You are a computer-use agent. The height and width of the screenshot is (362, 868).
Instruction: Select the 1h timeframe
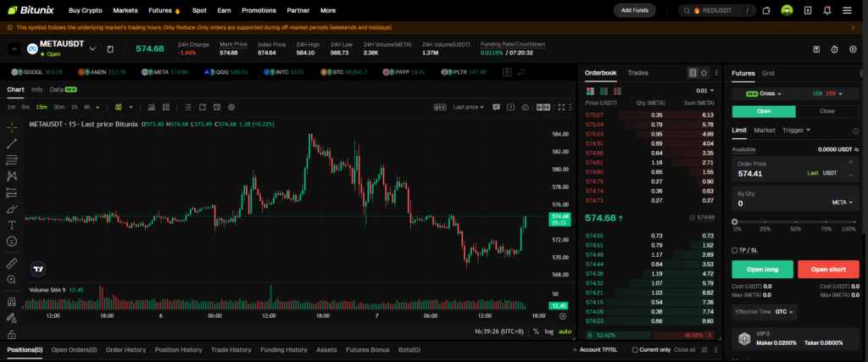pyautogui.click(x=75, y=107)
